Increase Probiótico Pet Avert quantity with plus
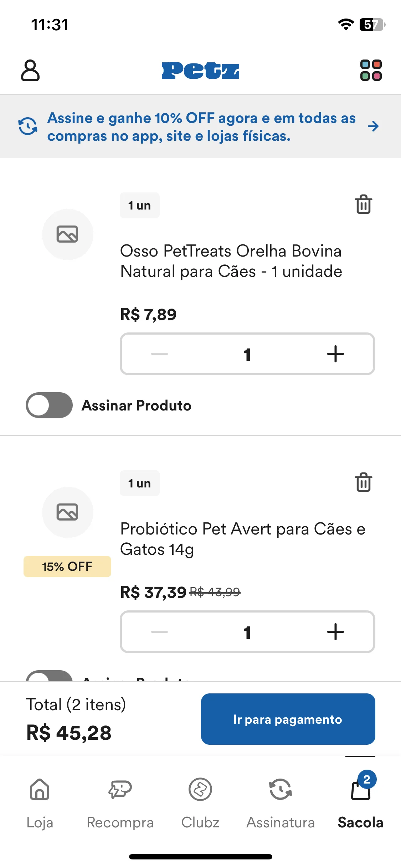The image size is (401, 868). [335, 632]
